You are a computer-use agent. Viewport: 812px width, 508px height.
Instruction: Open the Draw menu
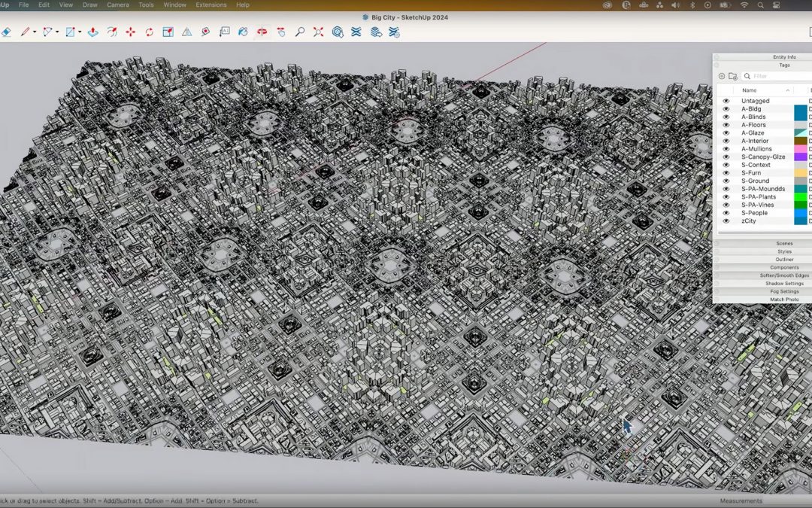pyautogui.click(x=89, y=5)
